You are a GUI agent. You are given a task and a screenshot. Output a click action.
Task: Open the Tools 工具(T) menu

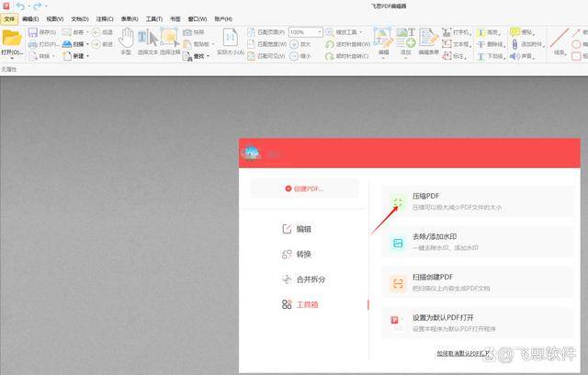coord(154,18)
